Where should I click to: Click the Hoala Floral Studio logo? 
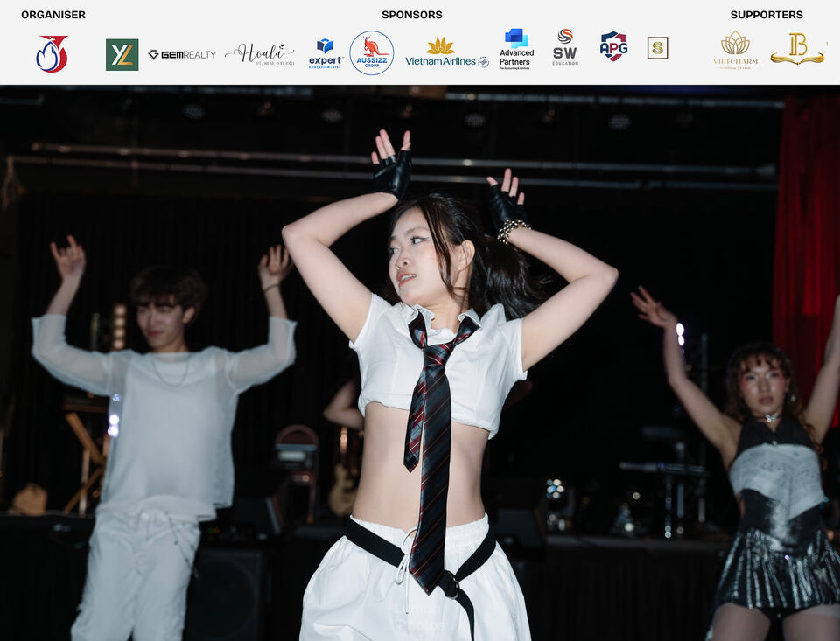pos(260,54)
